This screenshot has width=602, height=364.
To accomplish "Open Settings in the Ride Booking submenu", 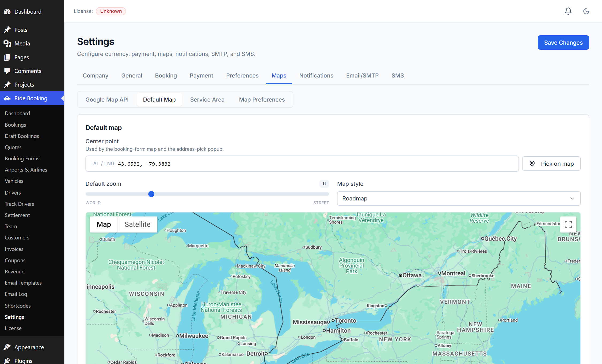I will (x=14, y=317).
